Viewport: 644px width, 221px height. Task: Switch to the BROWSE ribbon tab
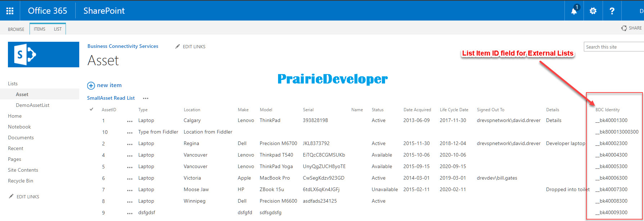(16, 29)
